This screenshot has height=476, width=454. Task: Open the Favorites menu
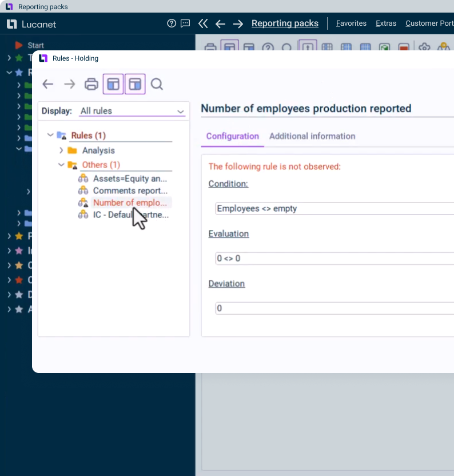pos(351,23)
